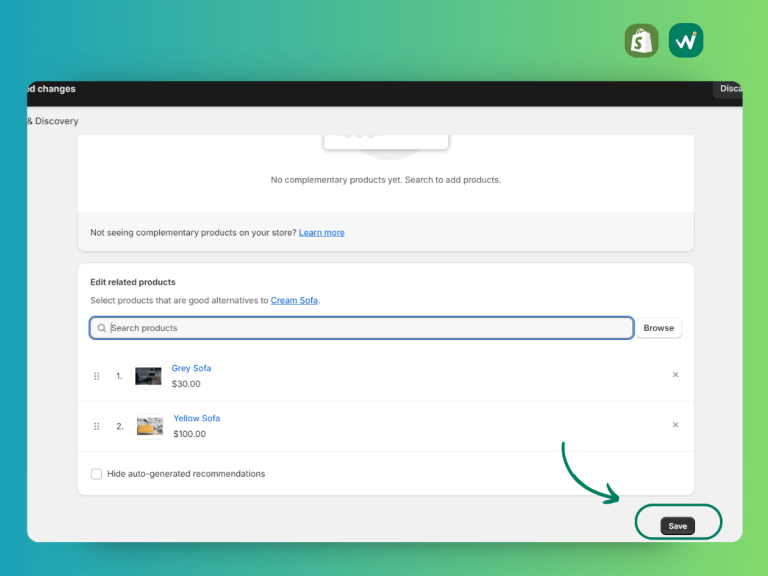
Task: Save the related products changes
Action: [677, 526]
